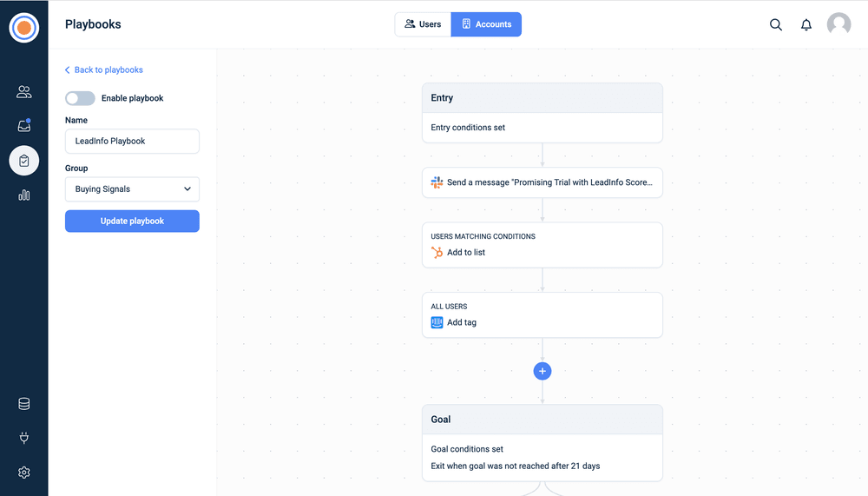This screenshot has width=868, height=496.
Task: Open the playbooks clipboard icon
Action: click(x=24, y=161)
